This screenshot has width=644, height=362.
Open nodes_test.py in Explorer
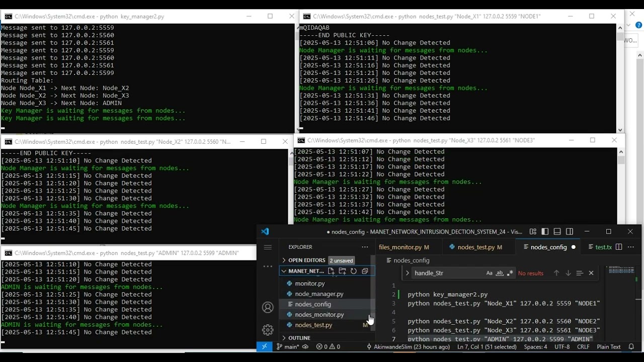click(325, 325)
